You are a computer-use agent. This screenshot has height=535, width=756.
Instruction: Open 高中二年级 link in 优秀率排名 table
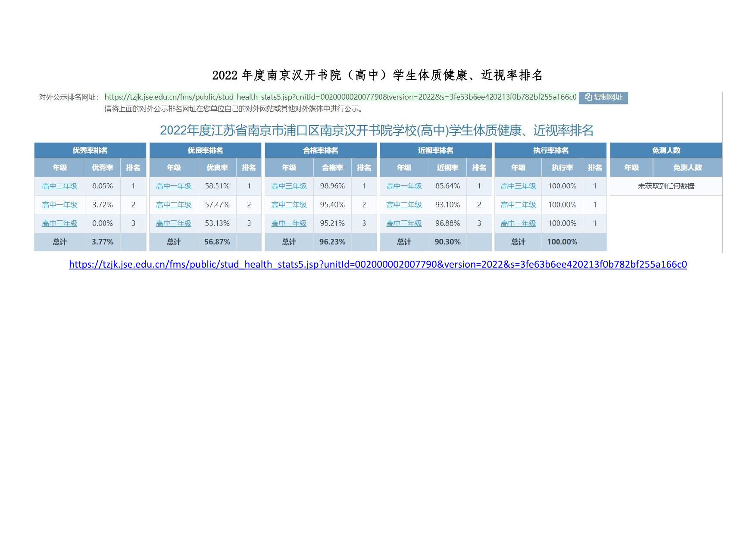point(59,186)
